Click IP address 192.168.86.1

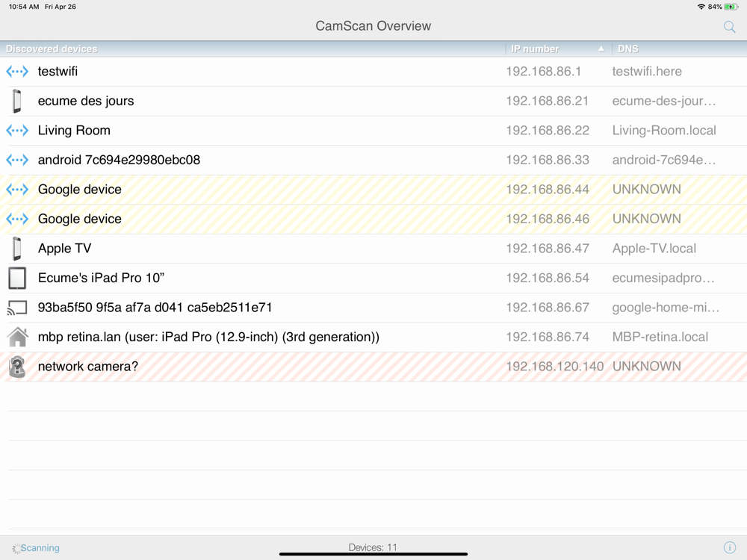coord(544,72)
